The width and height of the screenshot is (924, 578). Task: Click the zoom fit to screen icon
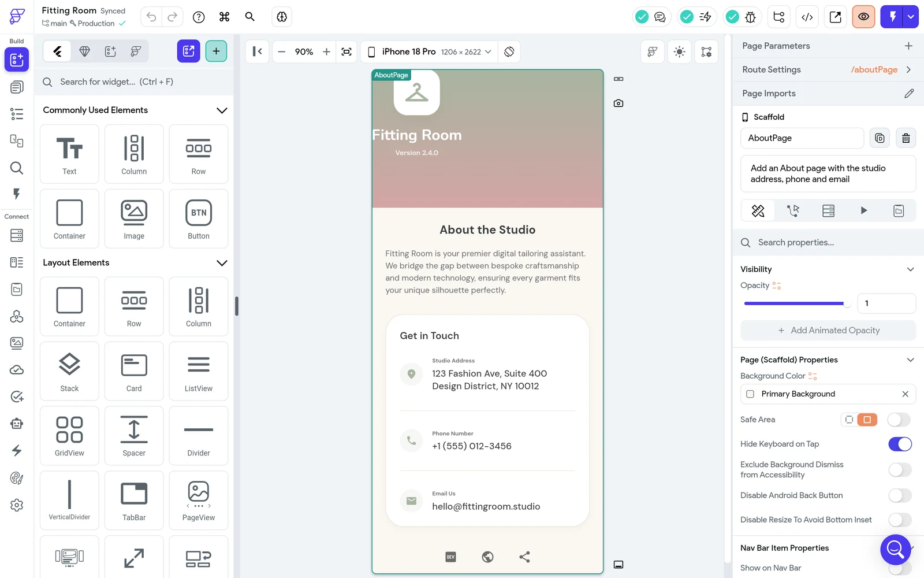[x=346, y=51]
